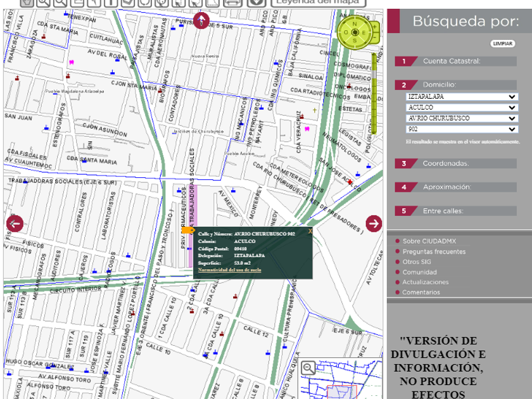Open the Normatividad del uso de suelo link
This screenshot has height=399, width=532.
(229, 270)
